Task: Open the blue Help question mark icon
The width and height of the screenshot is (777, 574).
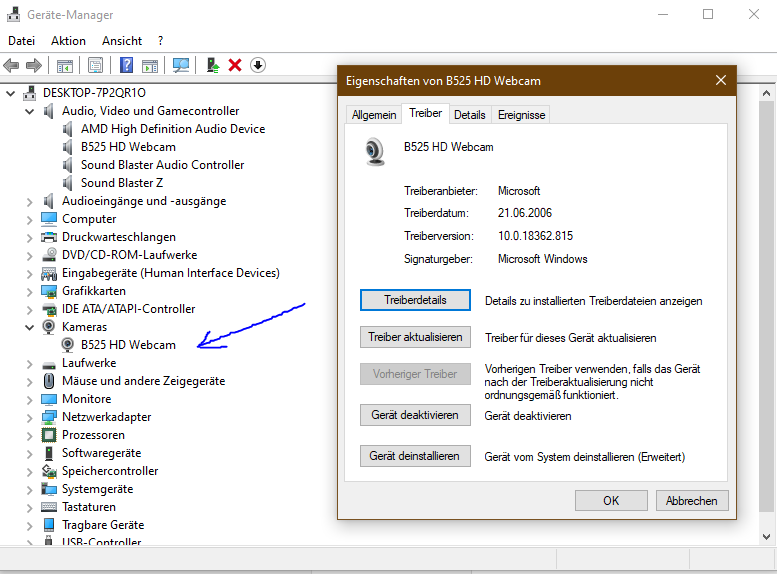Action: [x=126, y=65]
